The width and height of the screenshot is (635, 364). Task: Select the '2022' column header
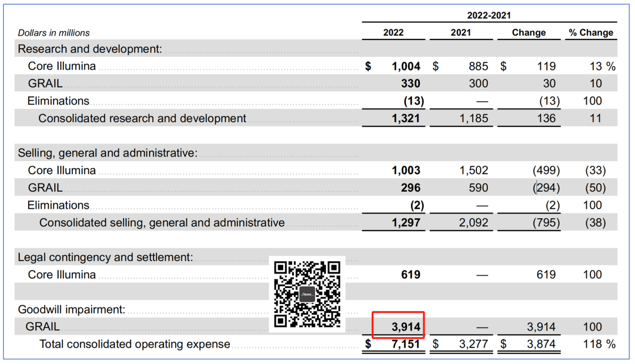pos(393,33)
